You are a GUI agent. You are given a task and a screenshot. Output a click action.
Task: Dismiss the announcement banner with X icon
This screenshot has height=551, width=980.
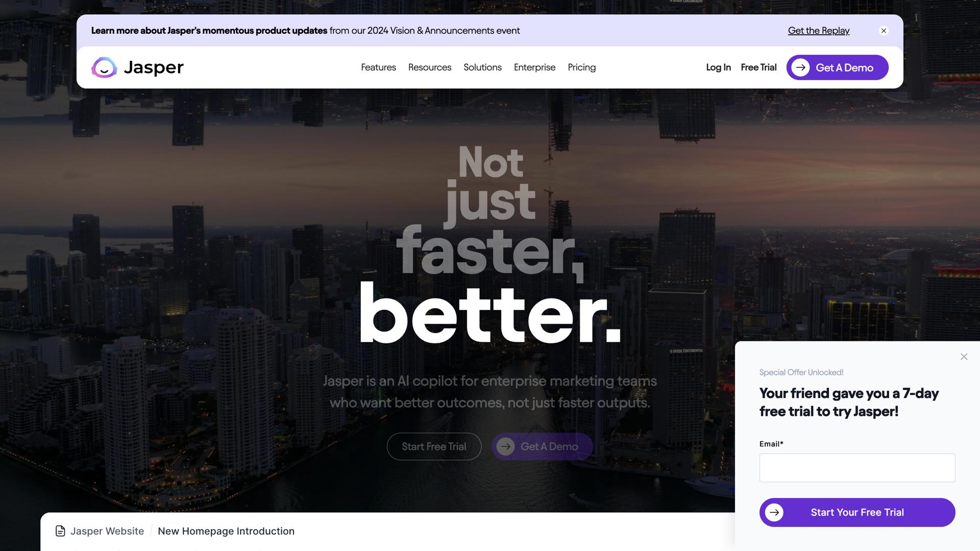click(884, 31)
